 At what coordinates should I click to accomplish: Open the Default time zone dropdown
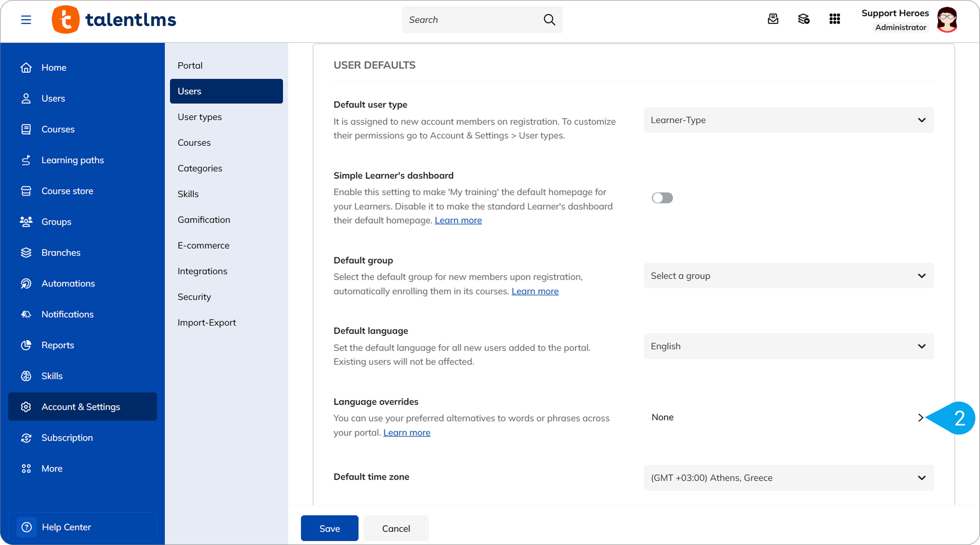pyautogui.click(x=789, y=478)
